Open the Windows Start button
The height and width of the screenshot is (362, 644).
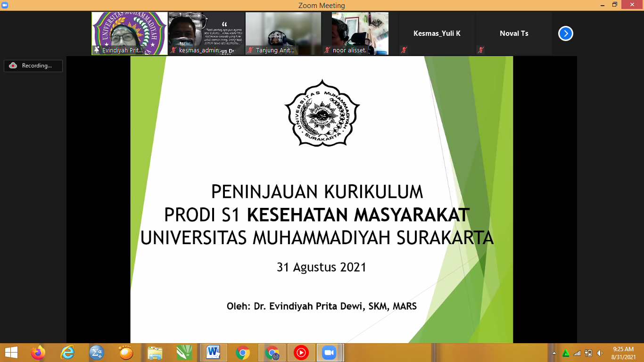pos(11,353)
